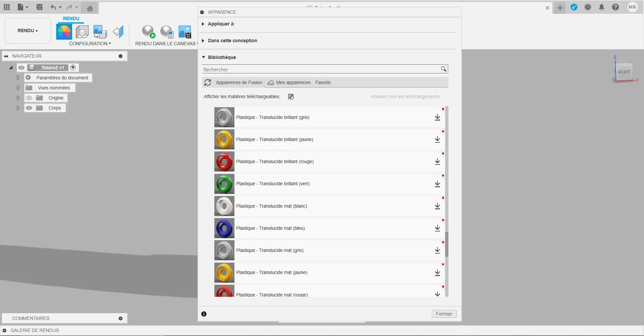Open notifications bell icon
This screenshot has height=336, width=644.
pyautogui.click(x=601, y=7)
